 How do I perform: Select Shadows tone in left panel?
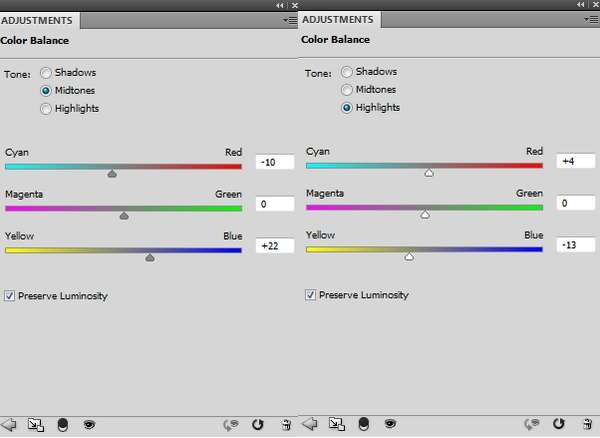tap(46, 73)
